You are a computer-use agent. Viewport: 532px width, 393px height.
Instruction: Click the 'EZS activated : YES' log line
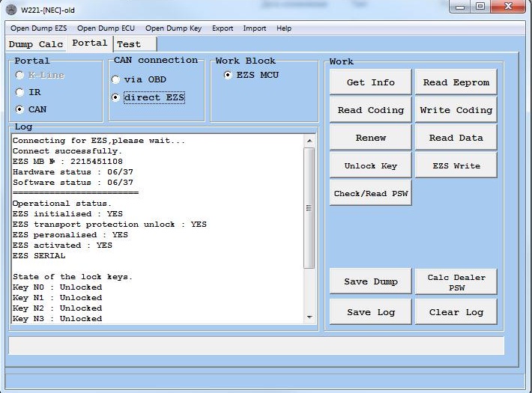62,246
